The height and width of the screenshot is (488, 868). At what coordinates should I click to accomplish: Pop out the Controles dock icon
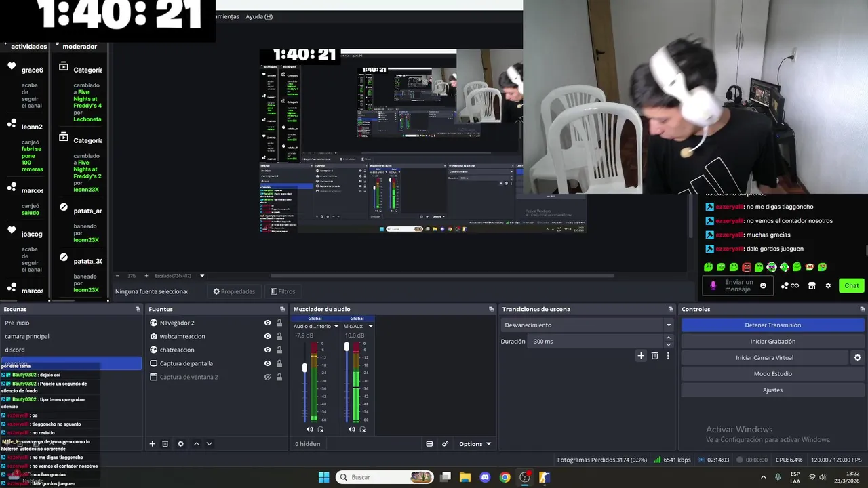(x=863, y=309)
